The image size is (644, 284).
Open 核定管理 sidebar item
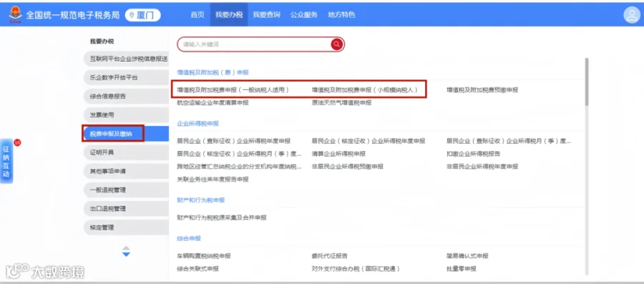126,227
